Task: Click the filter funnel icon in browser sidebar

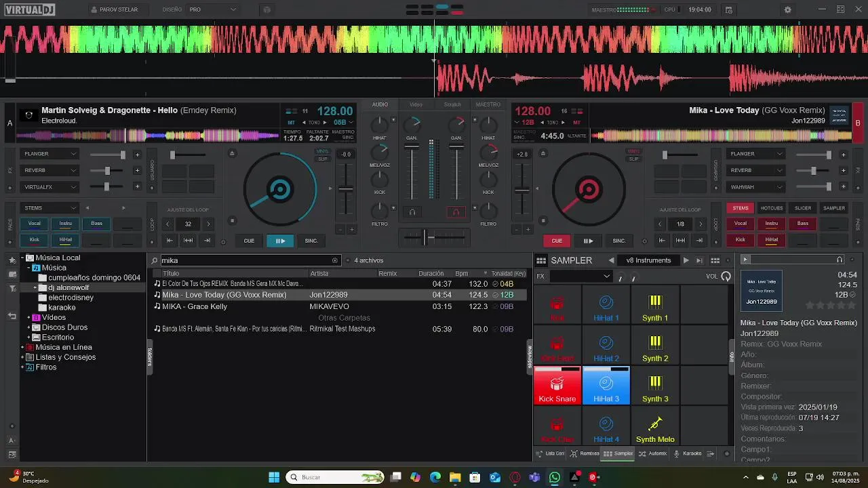Action: point(12,289)
